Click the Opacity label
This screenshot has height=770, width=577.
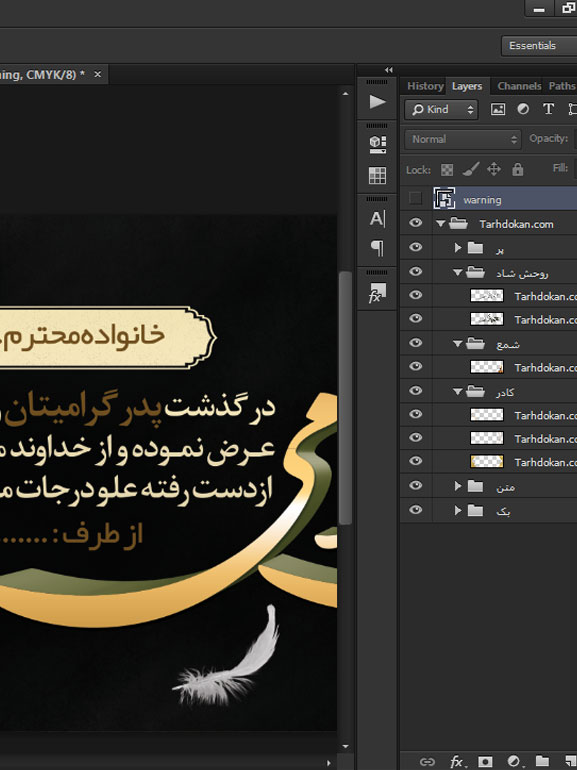coord(549,138)
